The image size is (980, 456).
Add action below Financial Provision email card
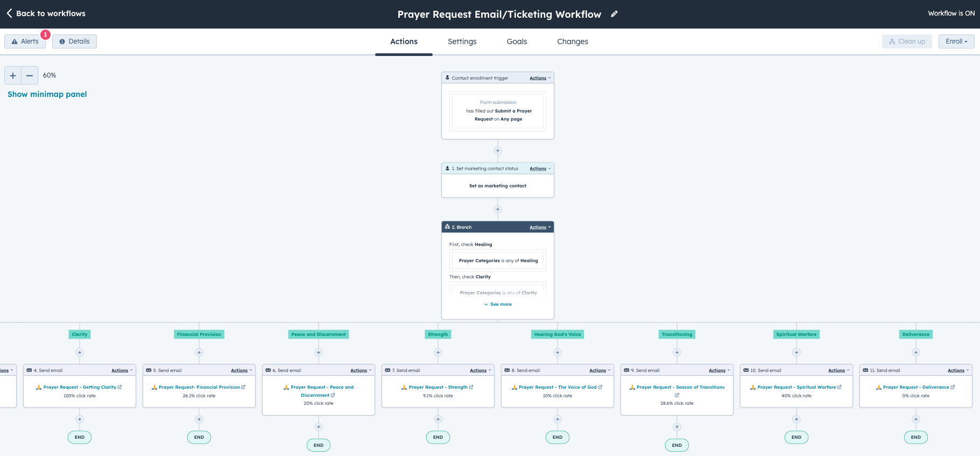[x=199, y=419]
